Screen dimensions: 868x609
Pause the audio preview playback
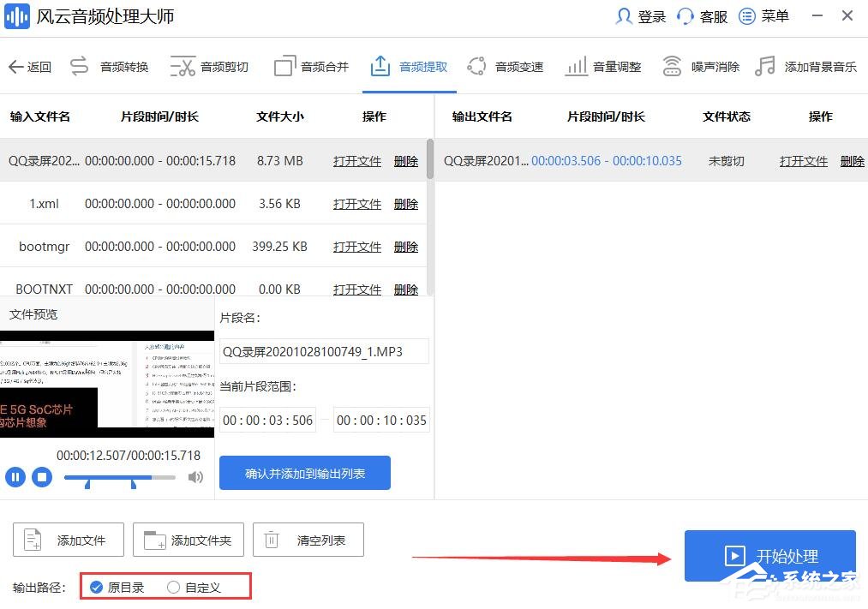[15, 477]
